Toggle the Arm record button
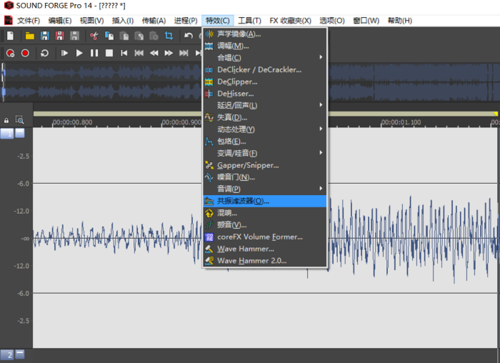The height and width of the screenshot is (363, 500). click(10, 53)
